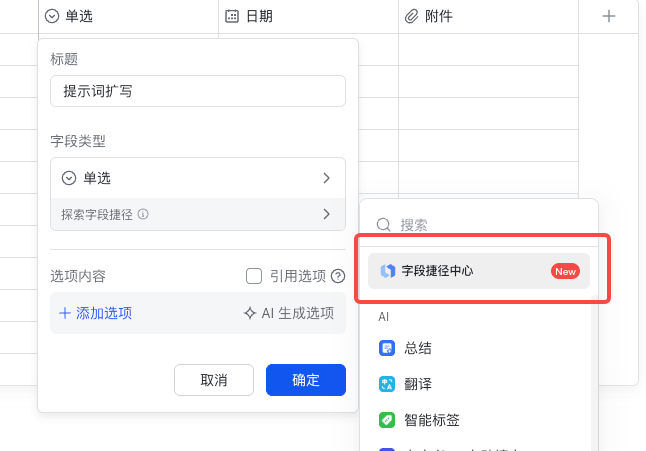Click the 翻译 shortcut icon
Screen dimensions: 646x451
pos(387,384)
